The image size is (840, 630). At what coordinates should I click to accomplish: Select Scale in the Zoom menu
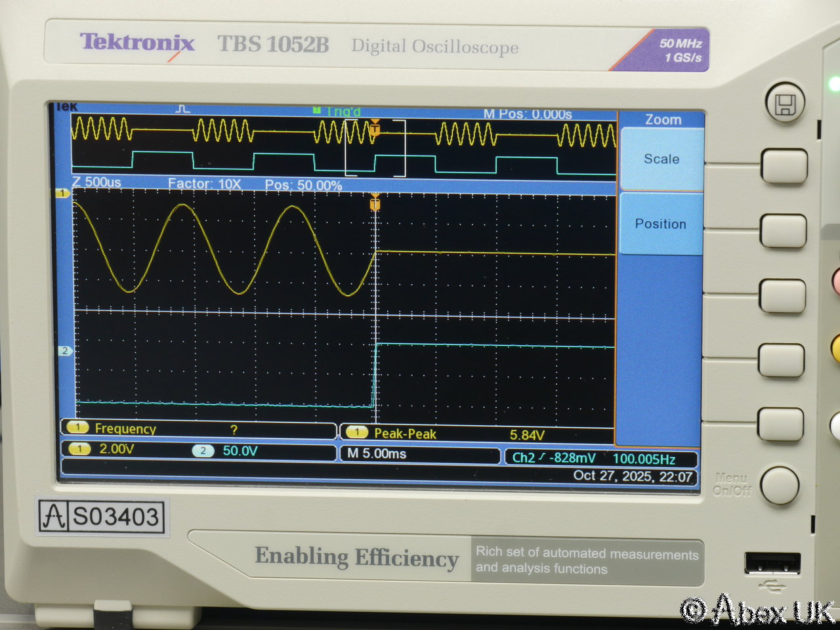pyautogui.click(x=661, y=159)
